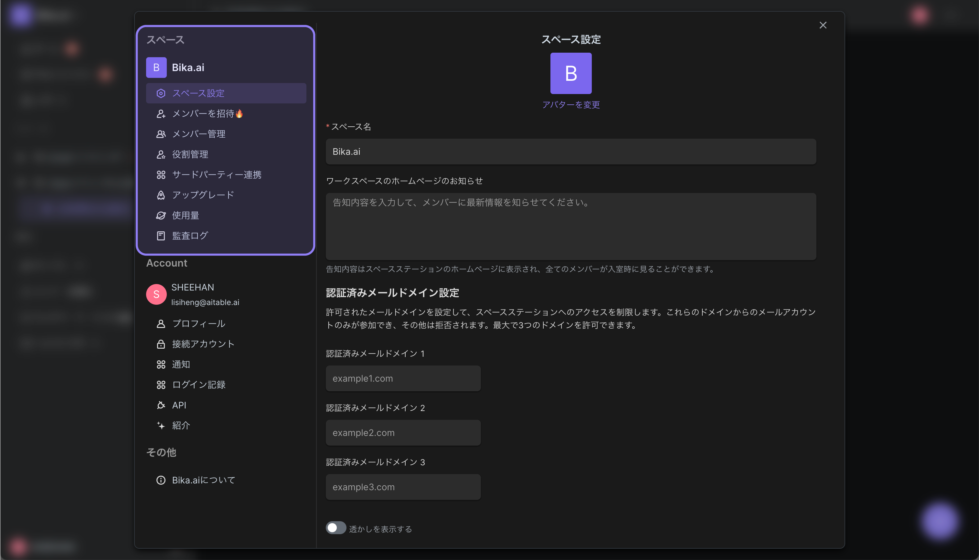Click the スペース設定 hexagon gear icon
The height and width of the screenshot is (560, 979).
click(x=161, y=93)
